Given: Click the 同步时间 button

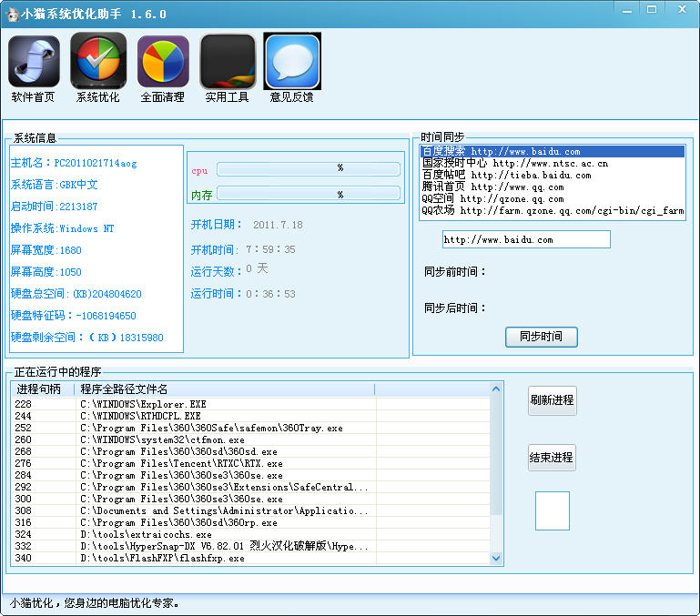Looking at the screenshot, I should [x=541, y=337].
